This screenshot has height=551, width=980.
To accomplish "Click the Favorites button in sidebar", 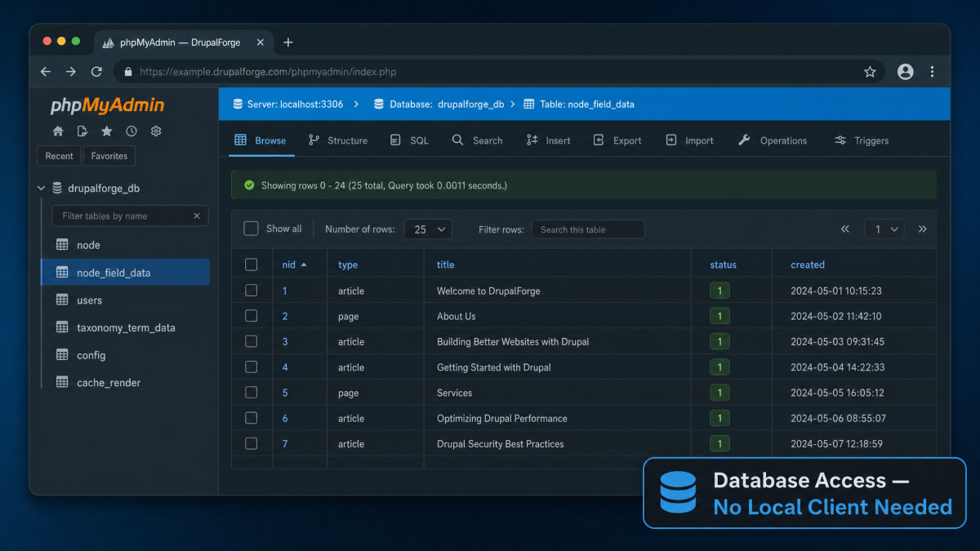I will [x=109, y=156].
